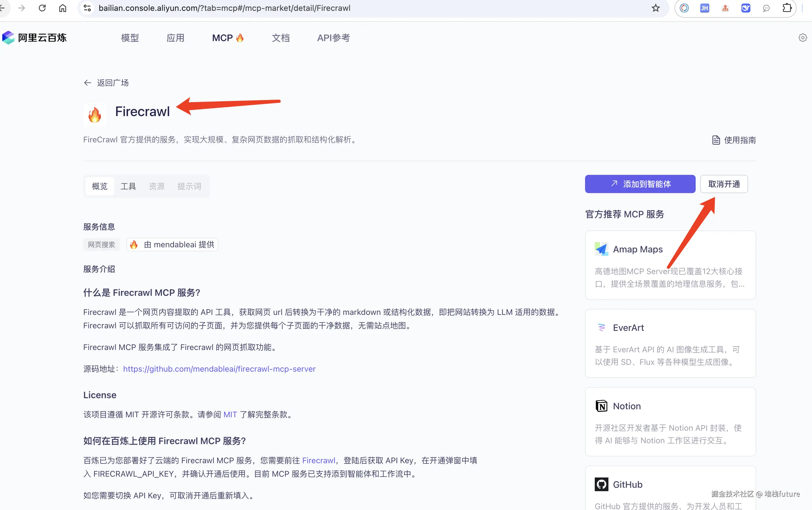Click the browser address bar URL

pos(224,8)
